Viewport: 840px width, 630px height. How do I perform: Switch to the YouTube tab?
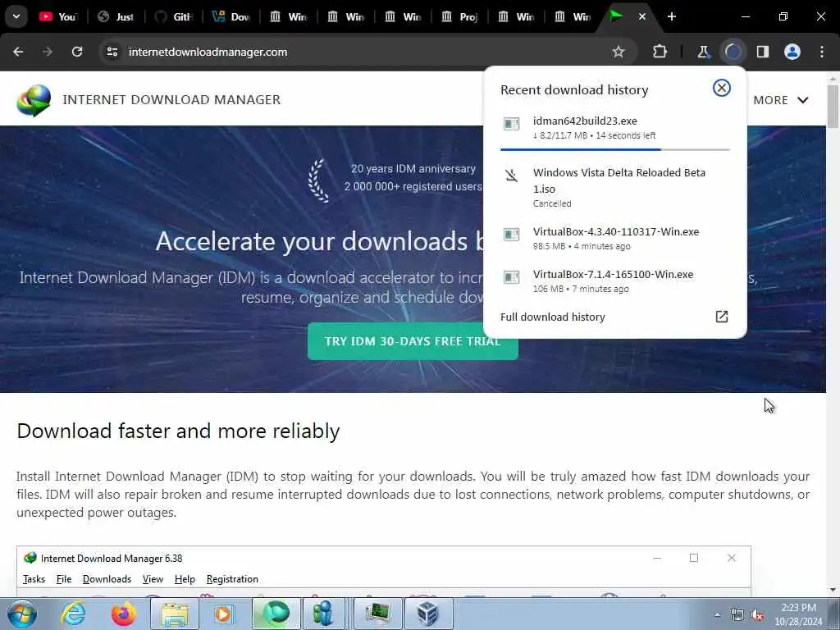pyautogui.click(x=59, y=16)
